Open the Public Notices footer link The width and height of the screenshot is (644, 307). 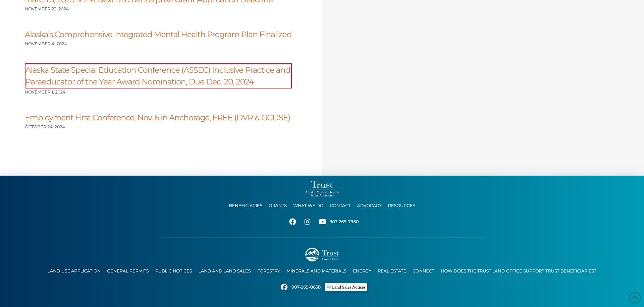[x=173, y=271]
